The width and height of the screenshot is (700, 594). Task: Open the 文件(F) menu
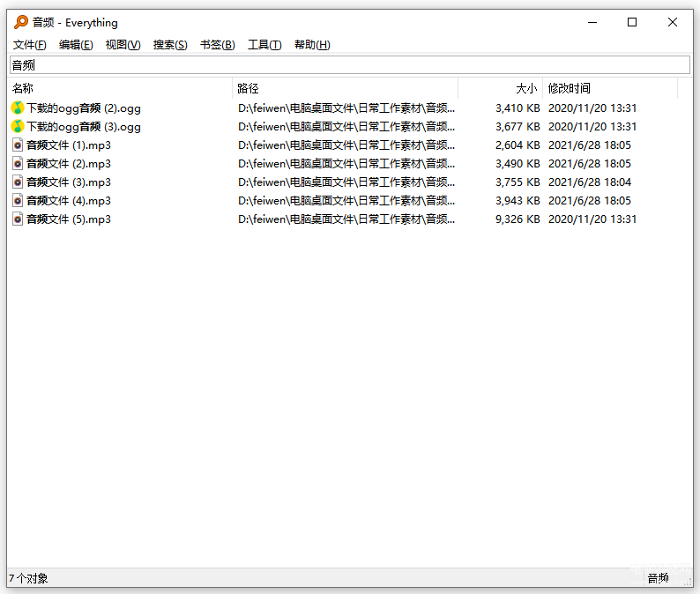coord(29,45)
